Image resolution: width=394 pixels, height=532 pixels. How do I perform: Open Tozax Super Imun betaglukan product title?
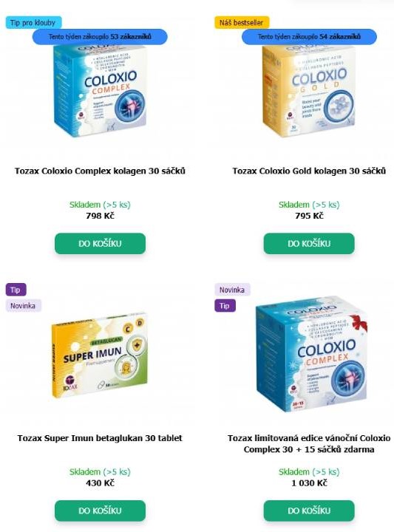100,438
